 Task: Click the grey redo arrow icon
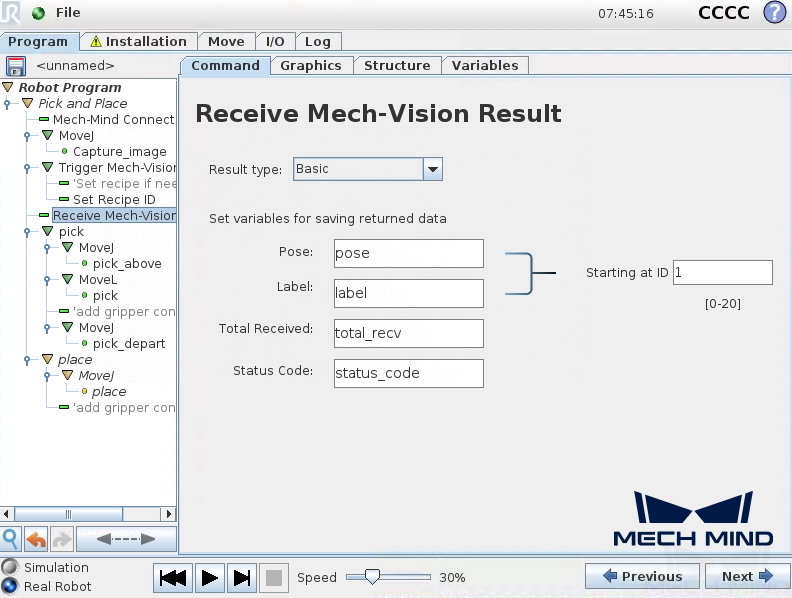click(62, 539)
